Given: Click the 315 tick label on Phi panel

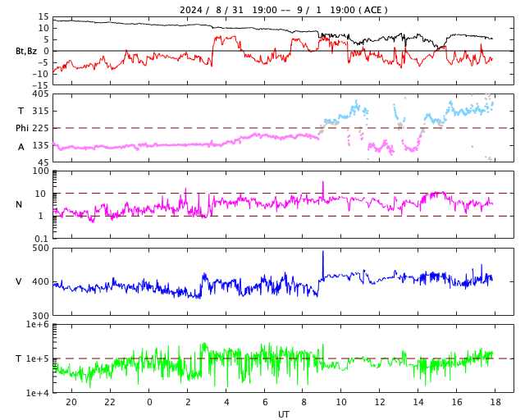Looking at the screenshot, I should pyautogui.click(x=40, y=111).
